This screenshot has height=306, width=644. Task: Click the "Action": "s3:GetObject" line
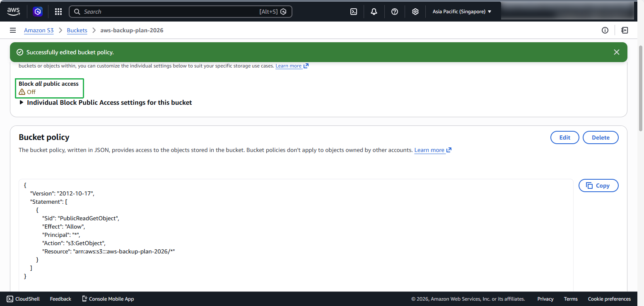[74, 243]
